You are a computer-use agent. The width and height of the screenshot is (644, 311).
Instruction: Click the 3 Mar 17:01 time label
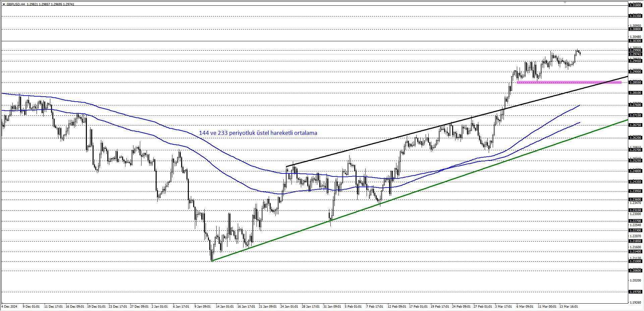coord(503,307)
